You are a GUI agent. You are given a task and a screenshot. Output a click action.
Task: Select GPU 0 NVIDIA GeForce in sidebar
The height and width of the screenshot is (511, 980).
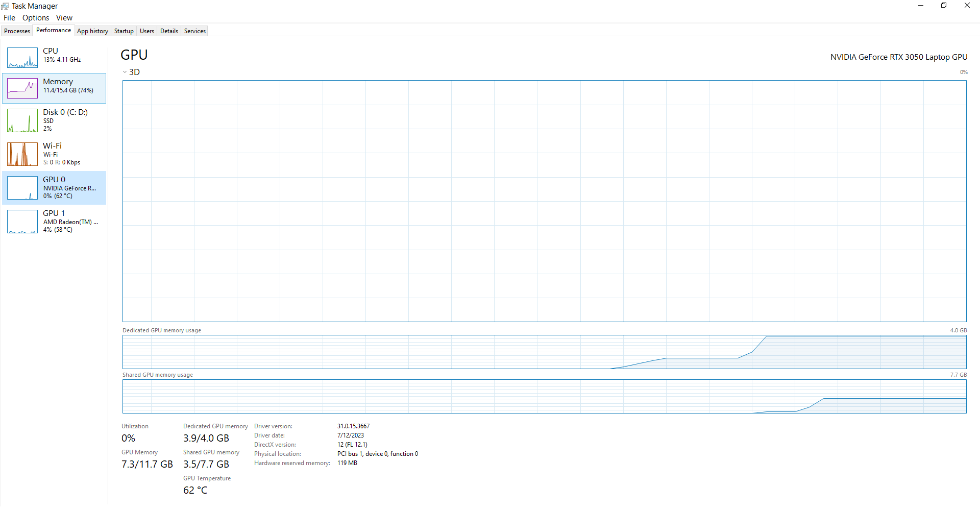pyautogui.click(x=54, y=187)
